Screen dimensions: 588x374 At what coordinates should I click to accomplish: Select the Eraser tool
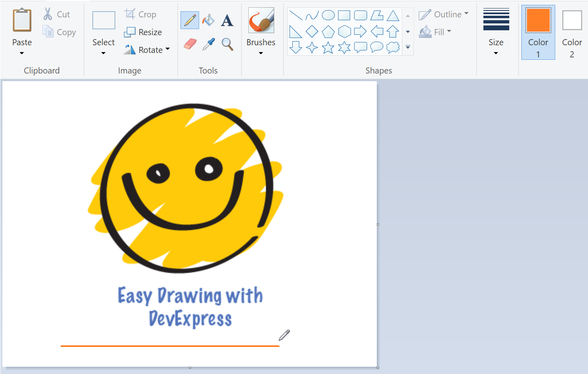tap(189, 44)
